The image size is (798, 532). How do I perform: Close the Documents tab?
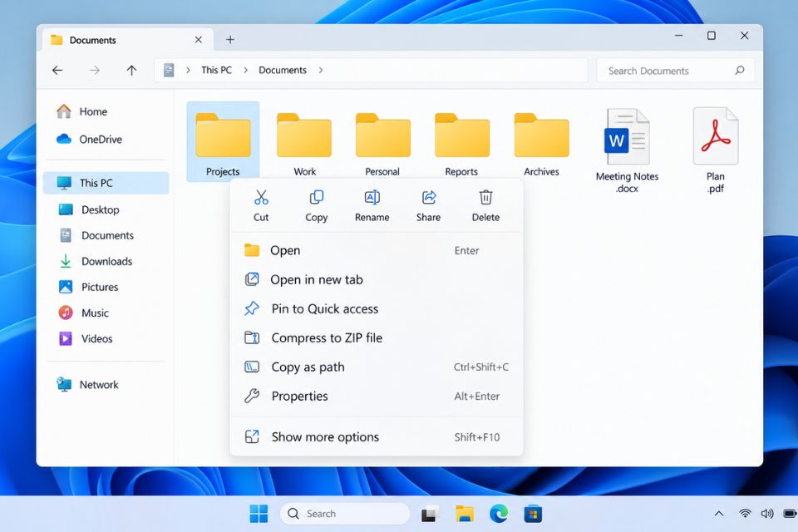tap(199, 40)
